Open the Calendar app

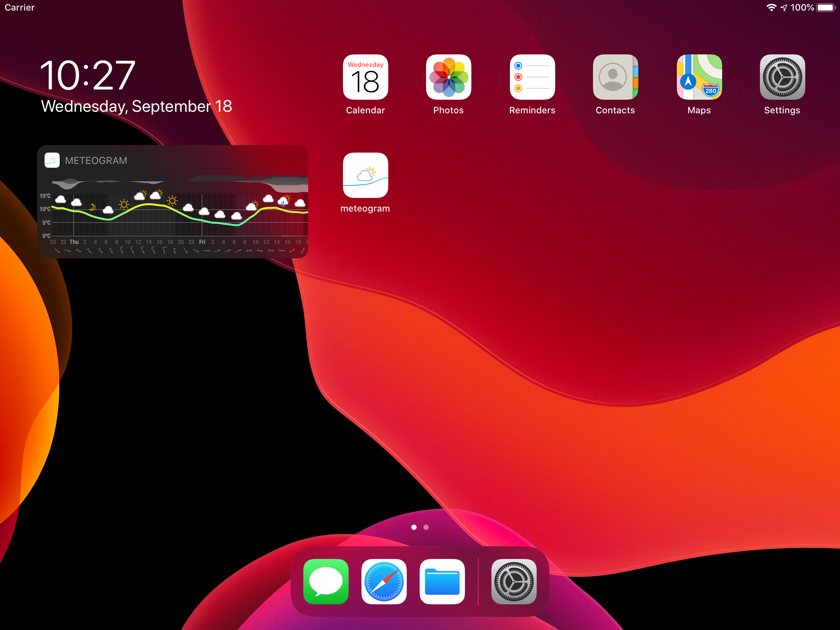[365, 77]
